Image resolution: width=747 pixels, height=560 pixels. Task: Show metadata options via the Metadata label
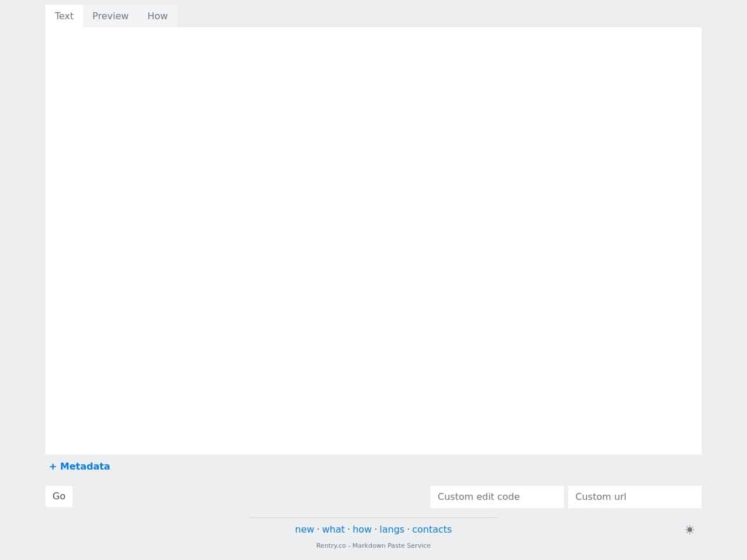[85, 466]
